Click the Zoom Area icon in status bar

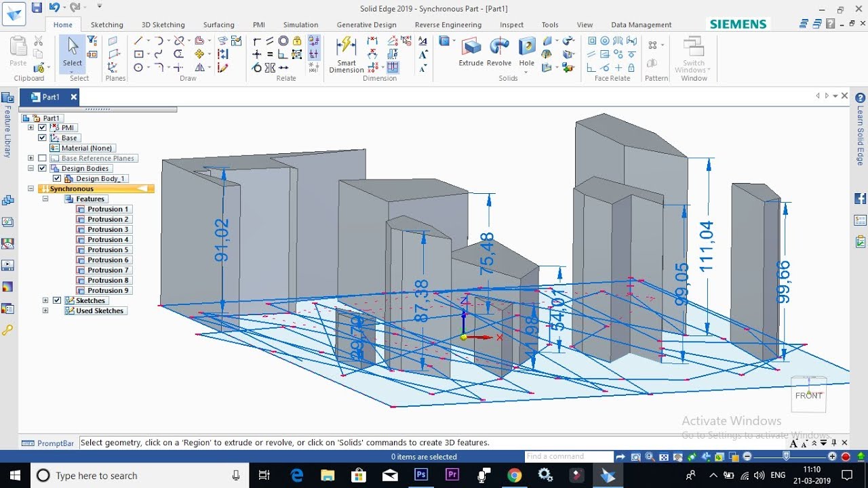coord(637,457)
